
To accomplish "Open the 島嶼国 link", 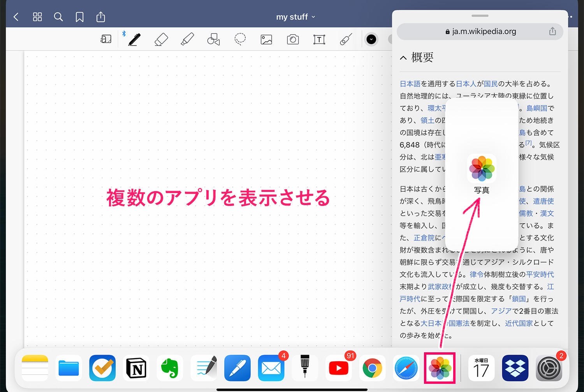I will point(537,108).
